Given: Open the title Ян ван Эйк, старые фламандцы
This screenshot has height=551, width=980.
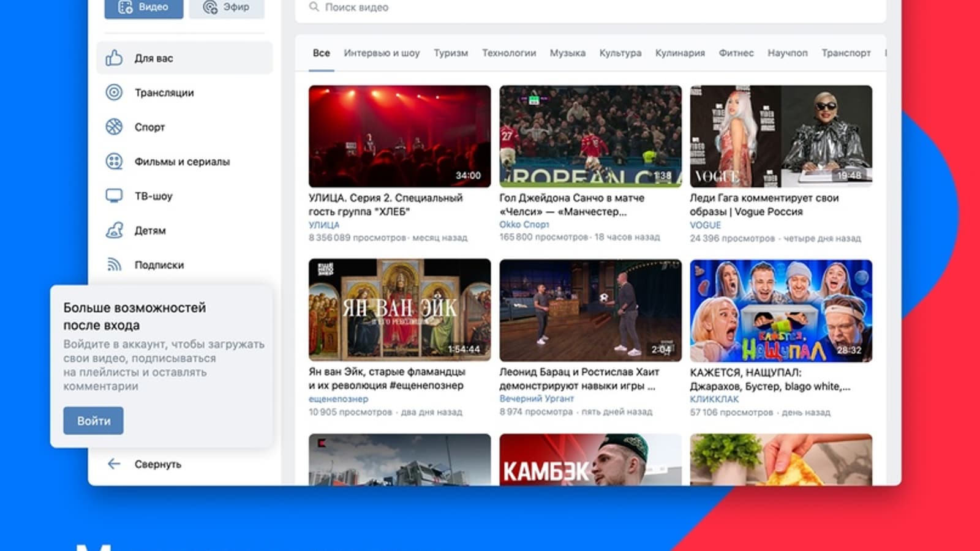Looking at the screenshot, I should tap(387, 378).
